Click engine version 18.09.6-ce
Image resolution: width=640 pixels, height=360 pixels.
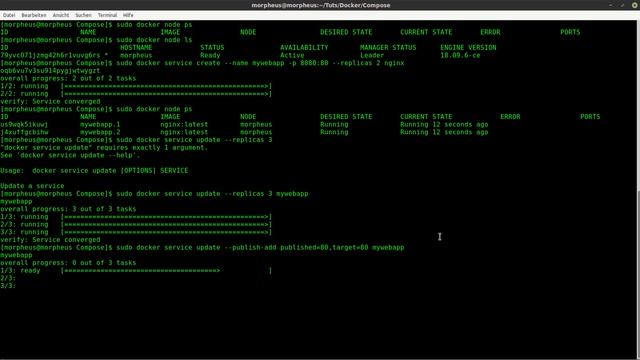(x=460, y=55)
